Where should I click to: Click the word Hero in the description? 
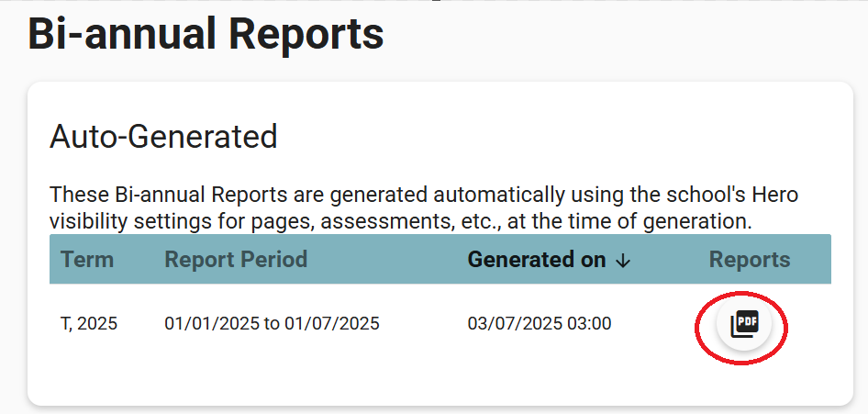click(x=774, y=195)
